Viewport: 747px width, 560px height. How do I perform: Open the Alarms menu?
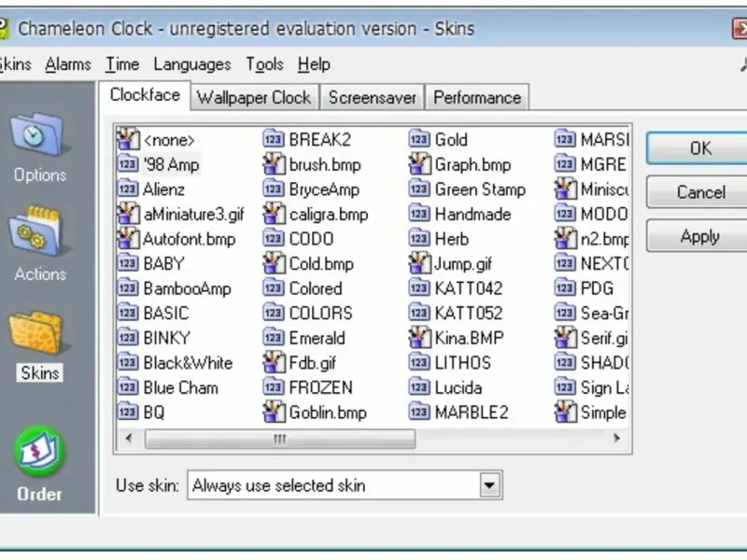(x=68, y=64)
